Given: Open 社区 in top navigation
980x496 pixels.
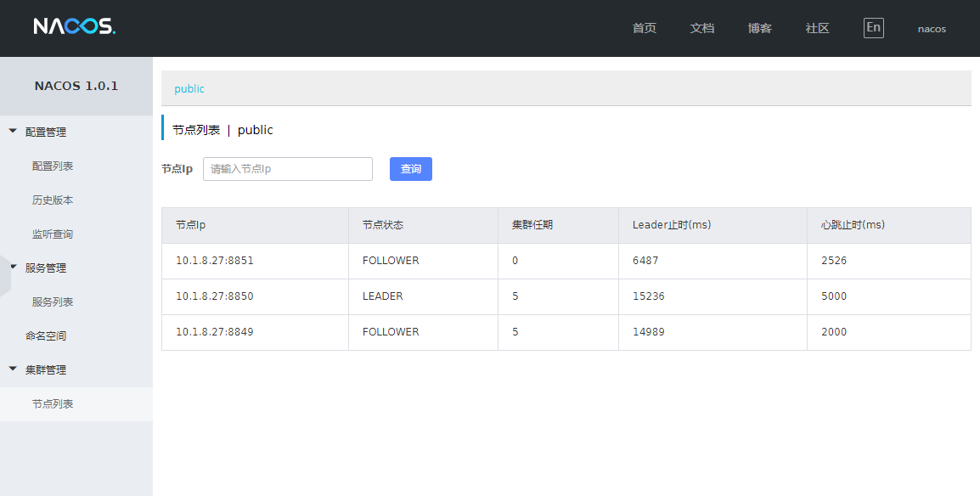Looking at the screenshot, I should [817, 28].
